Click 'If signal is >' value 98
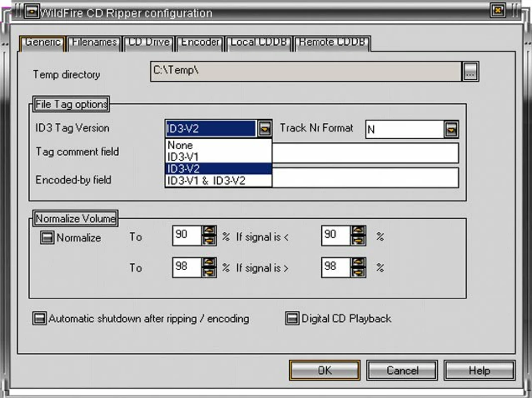532x398 pixels. pos(336,267)
